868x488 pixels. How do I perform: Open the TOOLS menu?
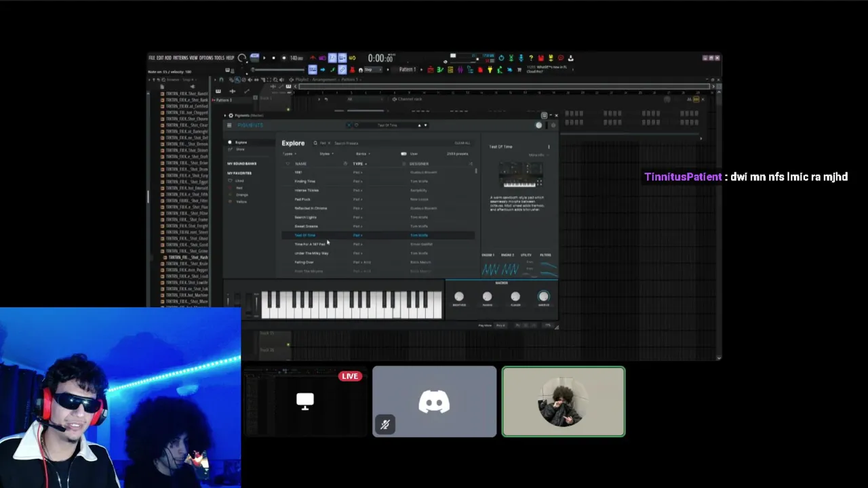point(220,58)
